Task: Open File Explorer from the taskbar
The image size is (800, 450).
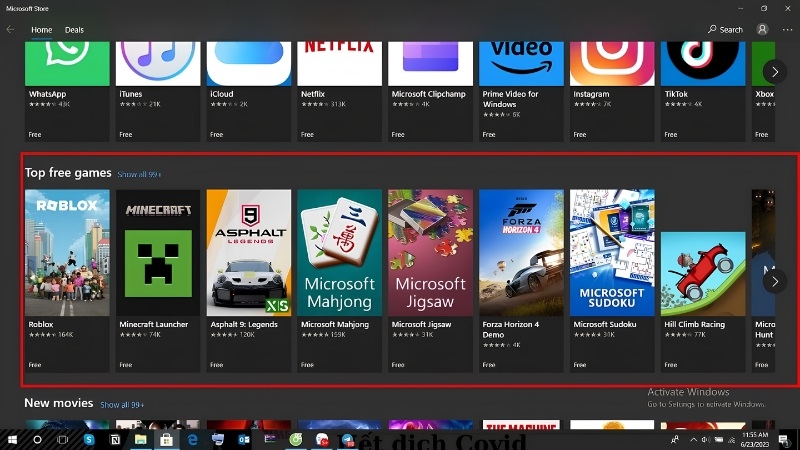Action: (x=140, y=439)
